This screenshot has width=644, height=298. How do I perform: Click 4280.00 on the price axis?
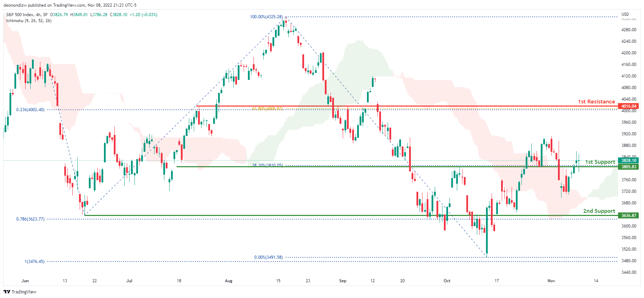pos(629,30)
